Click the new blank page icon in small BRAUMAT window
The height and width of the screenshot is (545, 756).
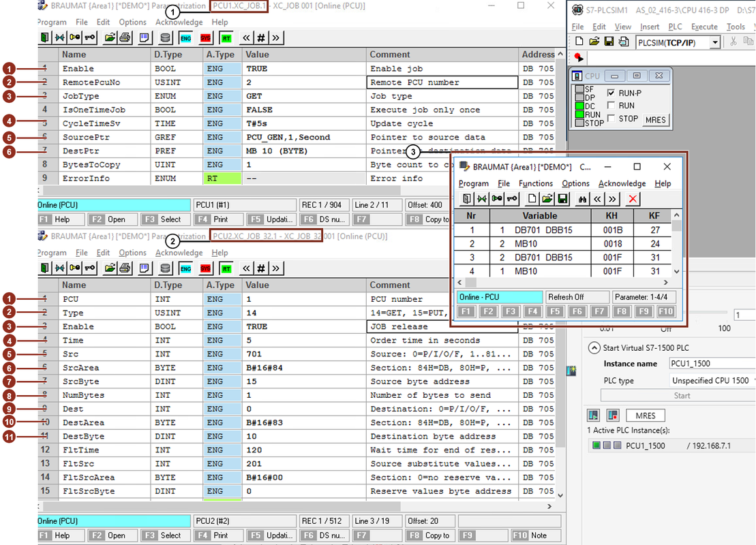[x=532, y=198]
